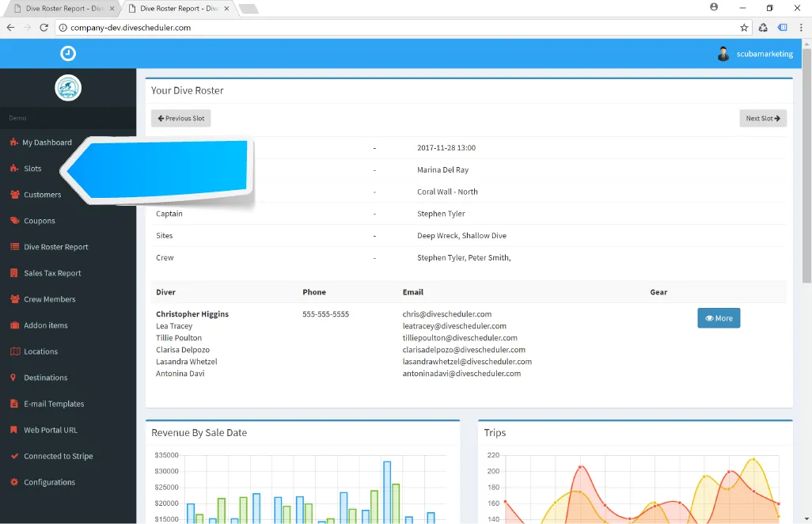812x524 pixels.
Task: Close the first Dive Roster Report tab
Action: [x=112, y=8]
